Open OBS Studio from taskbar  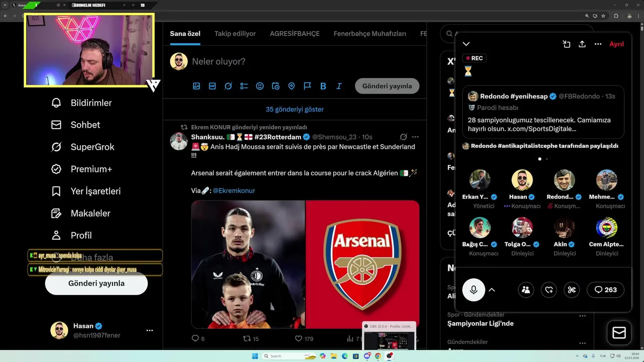tap(389, 356)
